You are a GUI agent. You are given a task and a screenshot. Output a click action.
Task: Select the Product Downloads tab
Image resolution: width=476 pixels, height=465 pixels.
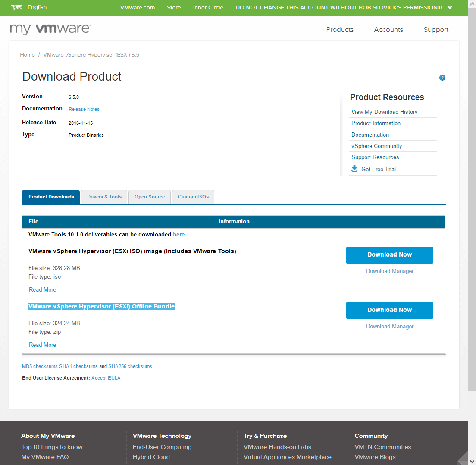tap(51, 197)
